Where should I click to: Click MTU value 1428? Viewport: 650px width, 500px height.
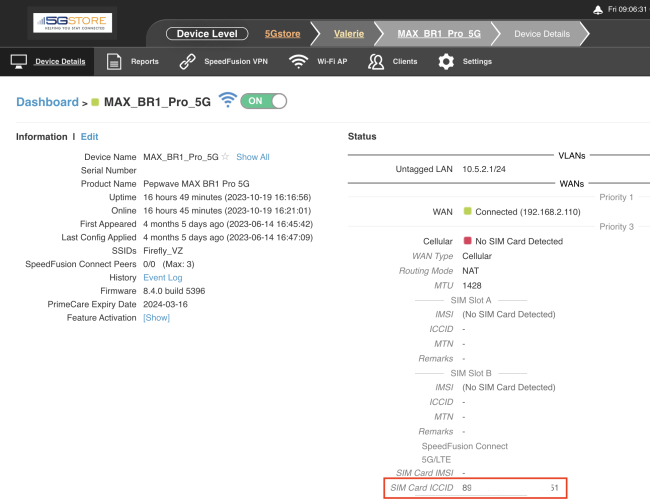(x=472, y=285)
